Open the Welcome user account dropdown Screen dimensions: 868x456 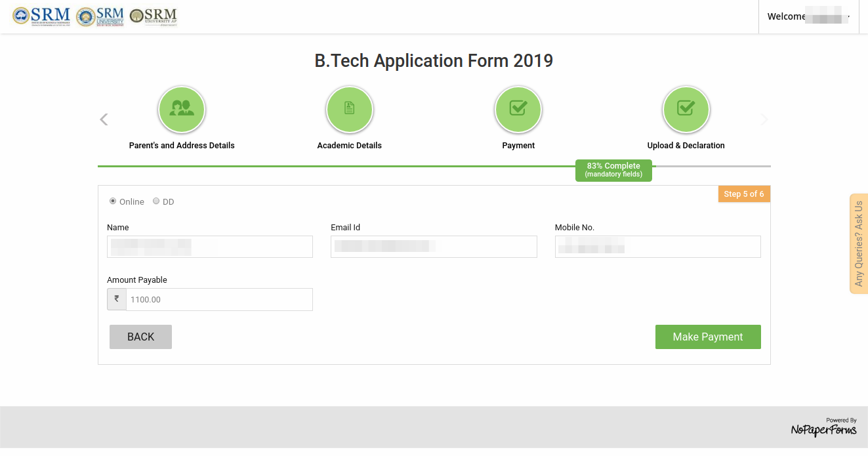click(808, 16)
